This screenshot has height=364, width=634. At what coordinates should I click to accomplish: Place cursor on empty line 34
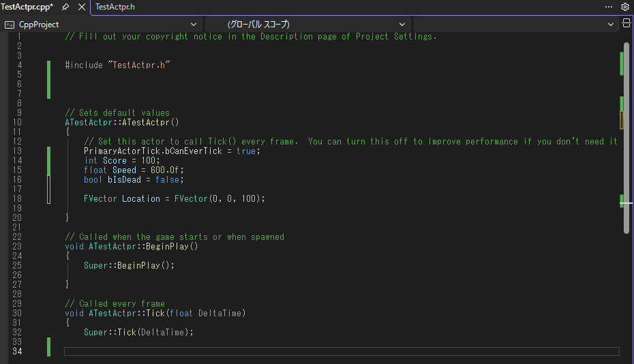pyautogui.click(x=341, y=352)
